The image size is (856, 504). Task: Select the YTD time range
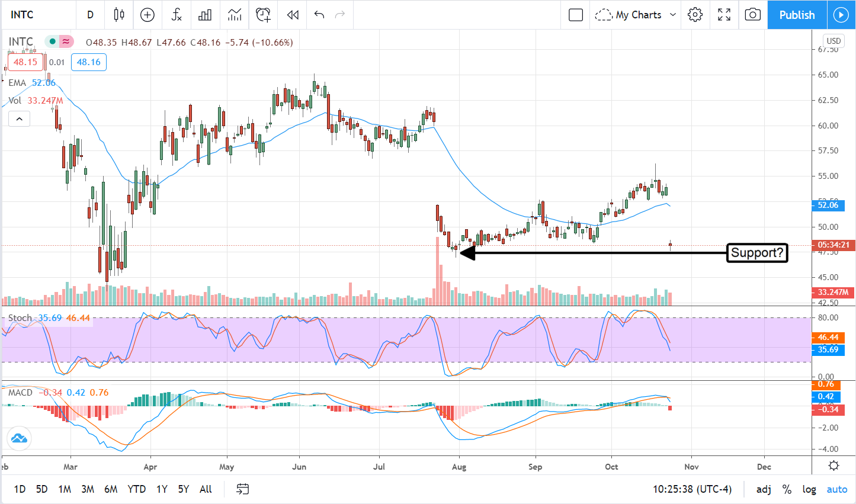(x=137, y=489)
